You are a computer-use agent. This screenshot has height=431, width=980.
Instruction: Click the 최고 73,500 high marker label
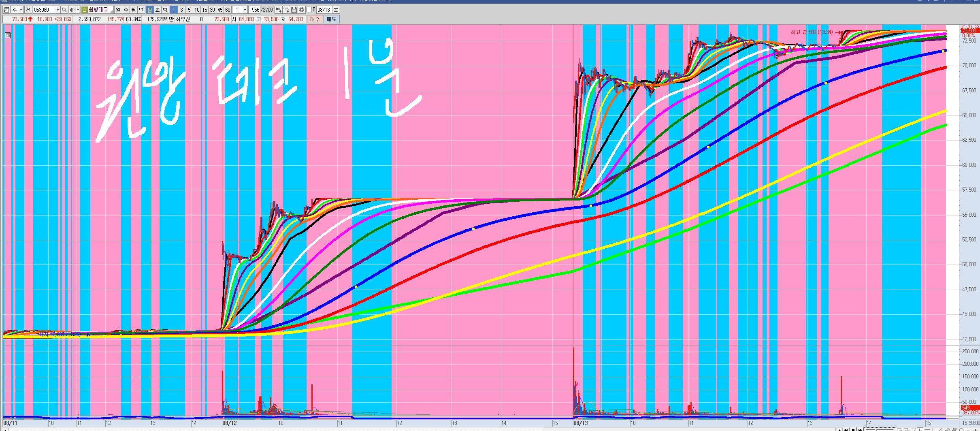click(812, 32)
